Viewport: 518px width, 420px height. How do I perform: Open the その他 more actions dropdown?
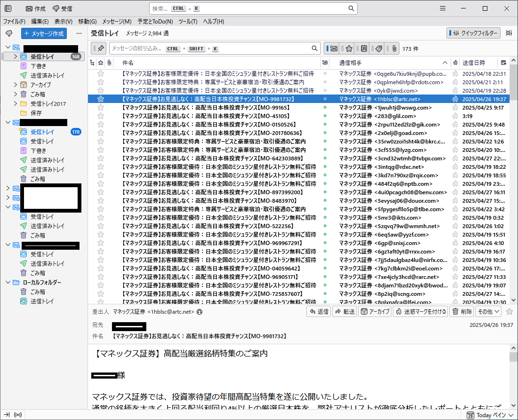pos(489,311)
